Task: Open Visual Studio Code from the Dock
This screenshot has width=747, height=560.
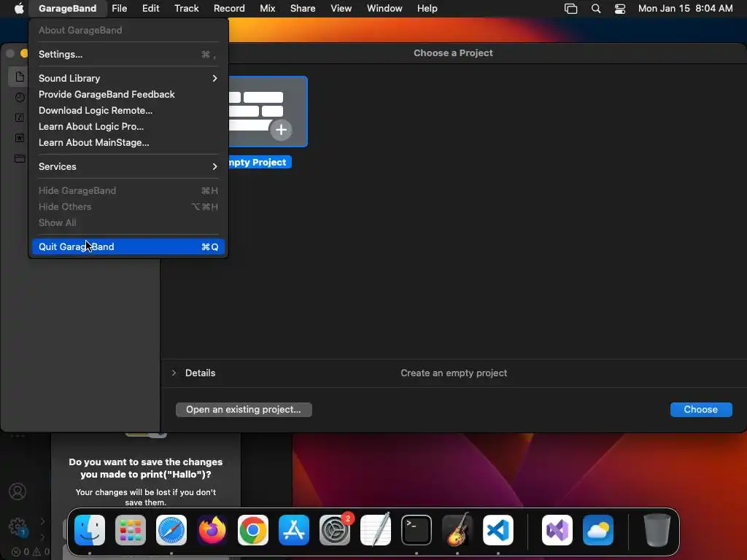Action: (498, 530)
